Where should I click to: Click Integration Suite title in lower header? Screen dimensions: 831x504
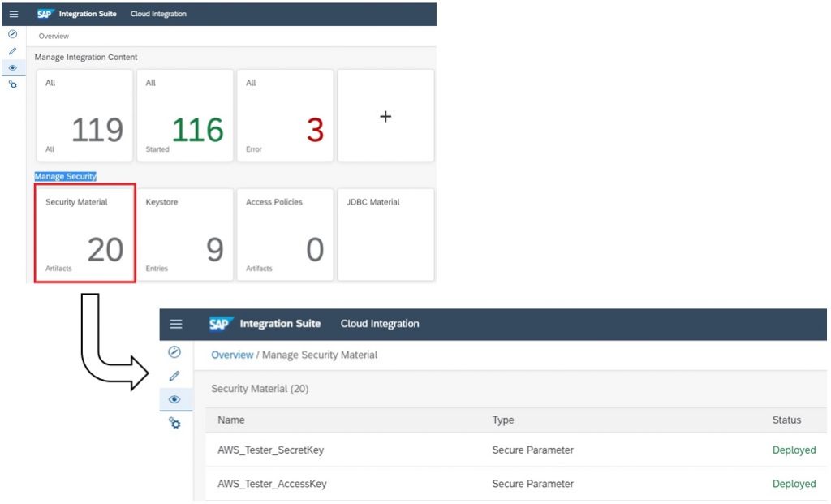280,324
